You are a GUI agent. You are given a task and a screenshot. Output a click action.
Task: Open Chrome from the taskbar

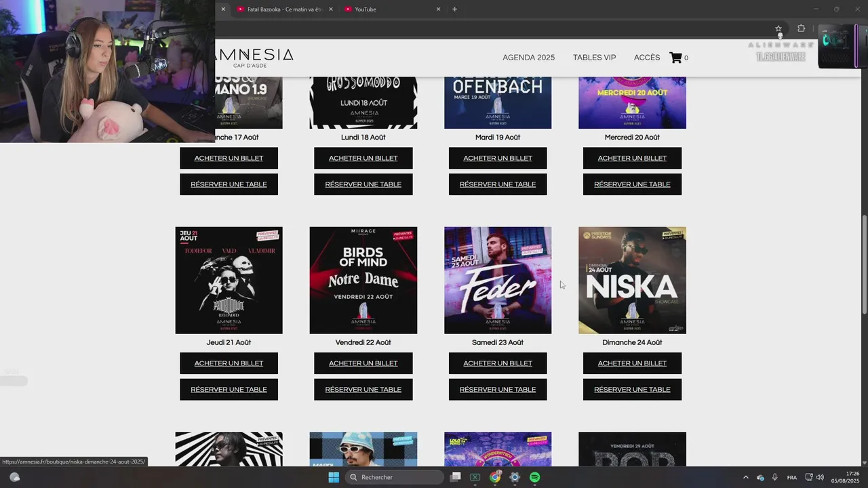tap(495, 477)
